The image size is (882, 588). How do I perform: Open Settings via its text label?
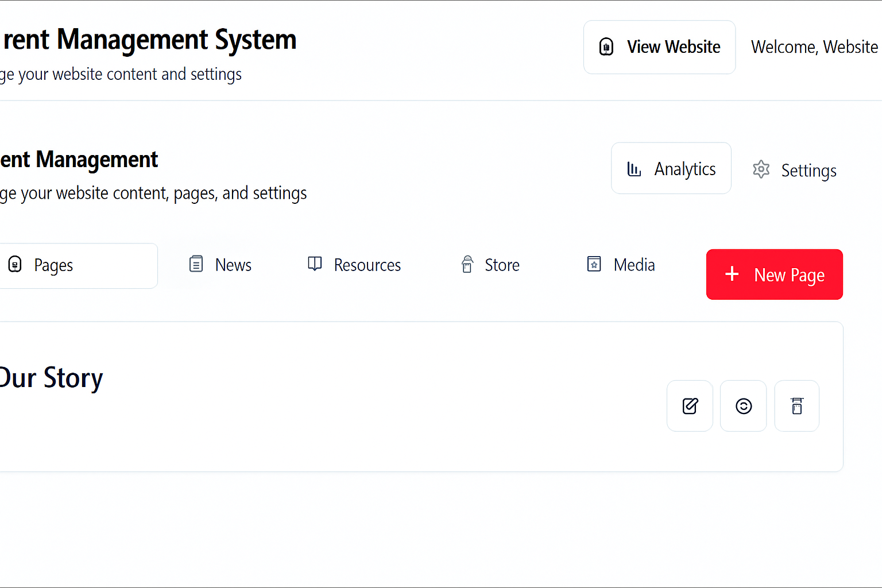click(x=808, y=171)
